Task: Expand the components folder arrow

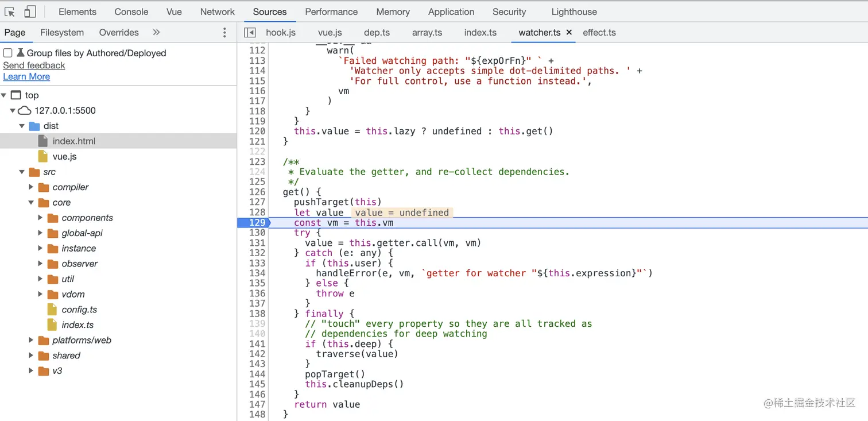Action: [41, 218]
